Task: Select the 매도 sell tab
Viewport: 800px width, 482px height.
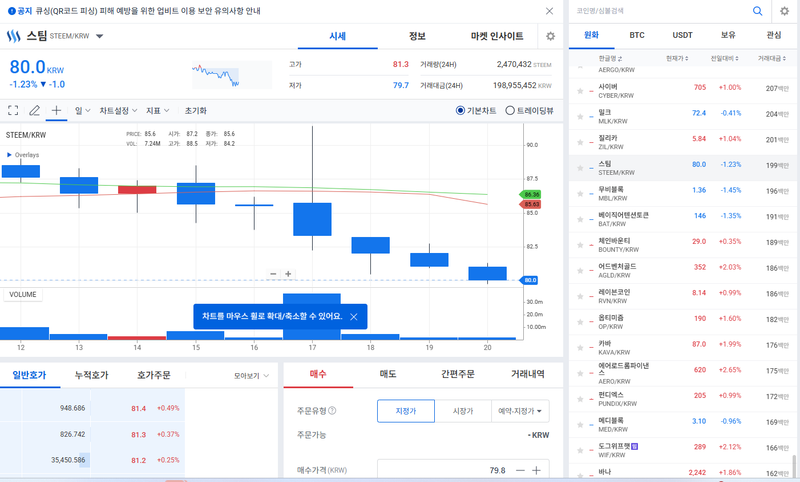Action: [388, 374]
